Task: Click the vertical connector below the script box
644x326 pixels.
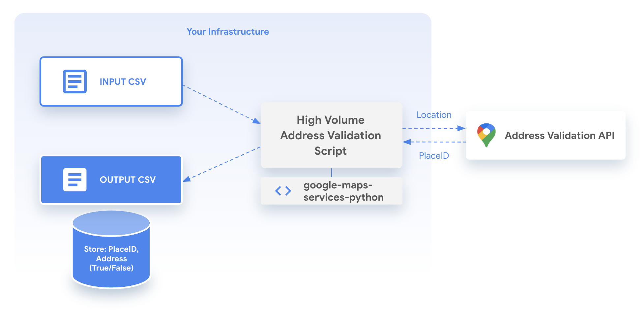Action: (332, 173)
